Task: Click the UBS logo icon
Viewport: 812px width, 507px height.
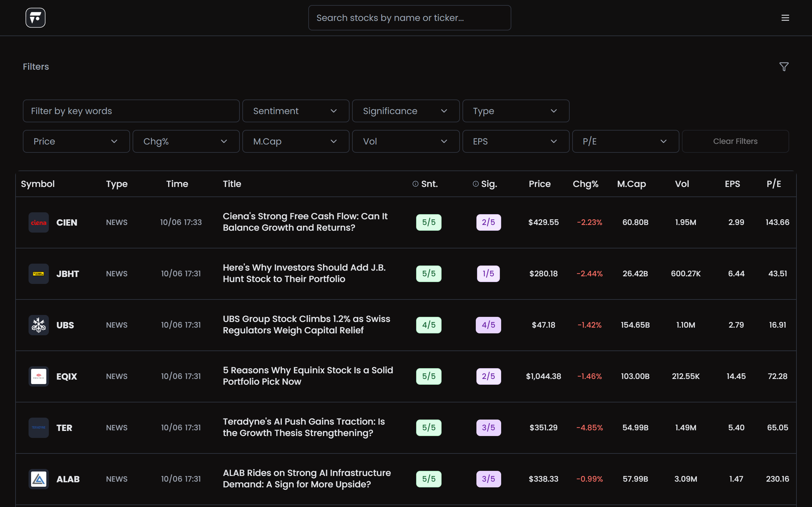Action: click(39, 325)
